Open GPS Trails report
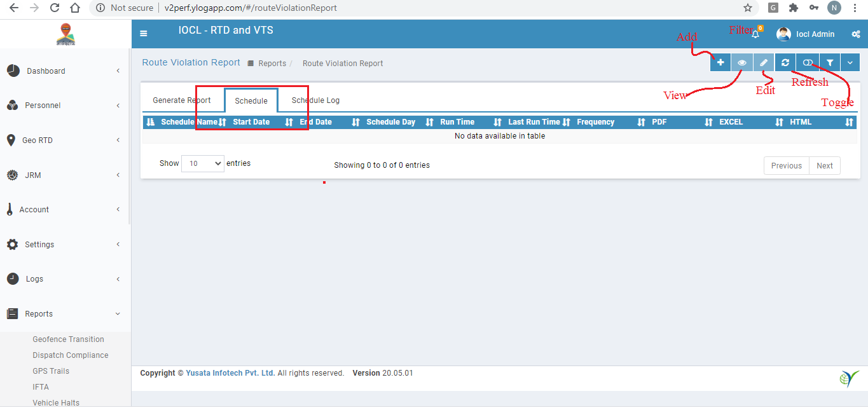This screenshot has height=410, width=868. 51,371
